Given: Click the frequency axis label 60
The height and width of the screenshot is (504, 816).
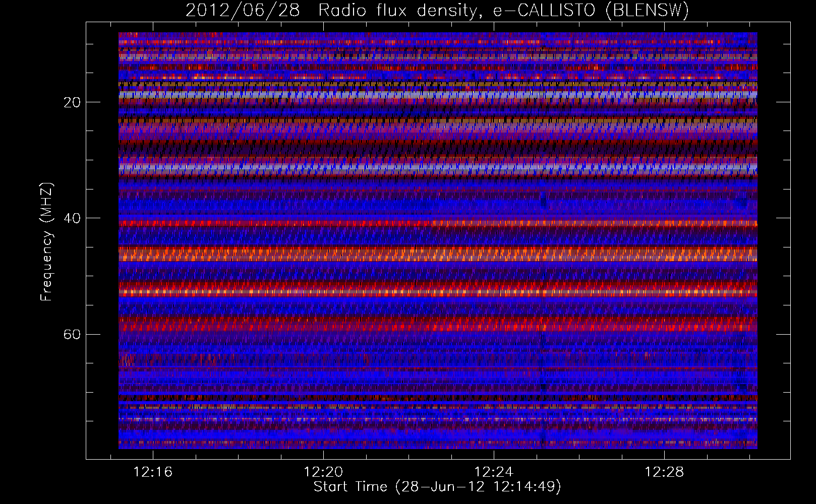Looking at the screenshot, I should (x=72, y=334).
